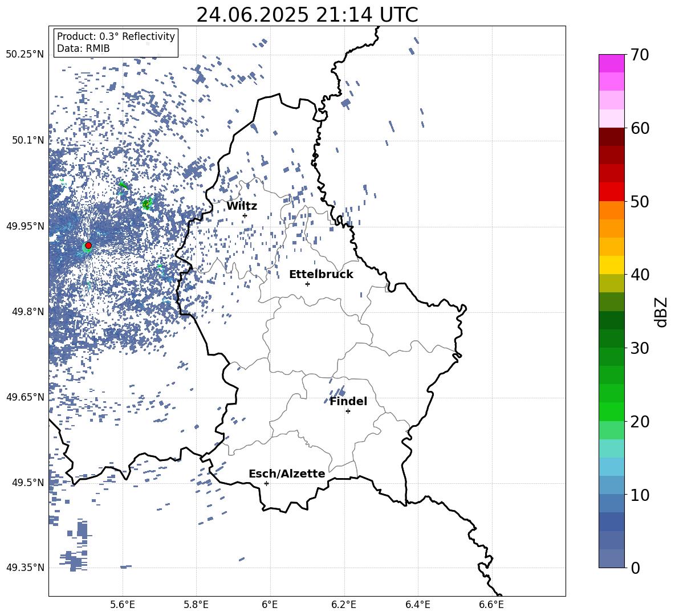This screenshot has width=675, height=616.
Task: Click the Data: RMIB text
Action: tap(83, 48)
